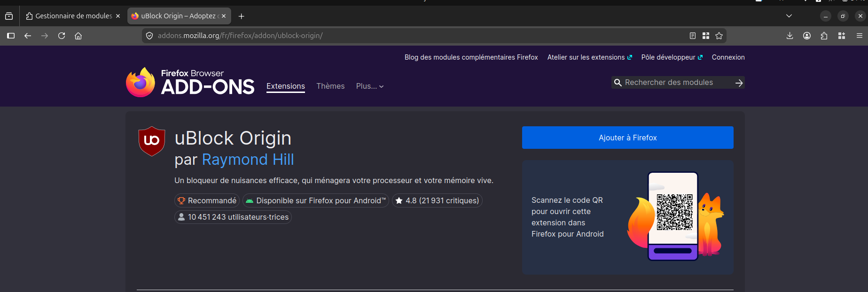Toggle reader view in address bar
This screenshot has width=868, height=292.
tap(693, 36)
